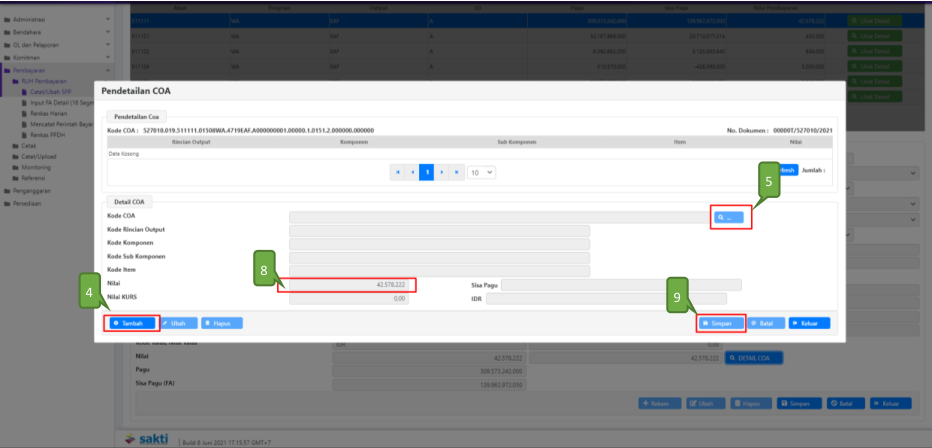Jump to last page in pagination
Image resolution: width=932 pixels, height=448 pixels.
tap(455, 172)
